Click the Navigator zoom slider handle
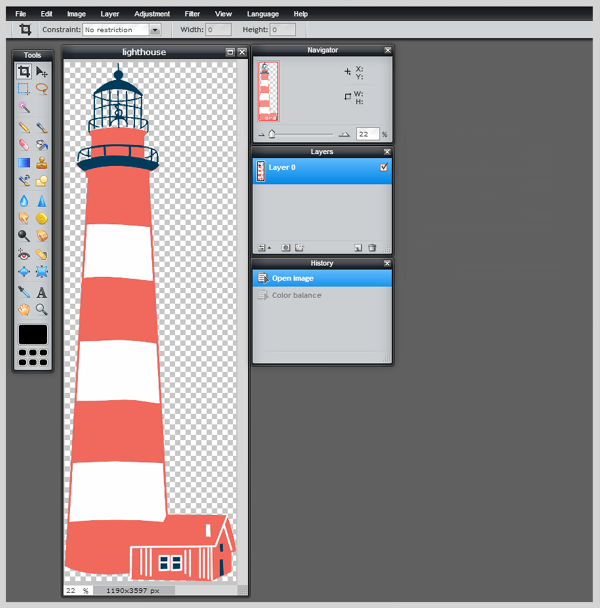This screenshot has height=608, width=600. pos(272,134)
